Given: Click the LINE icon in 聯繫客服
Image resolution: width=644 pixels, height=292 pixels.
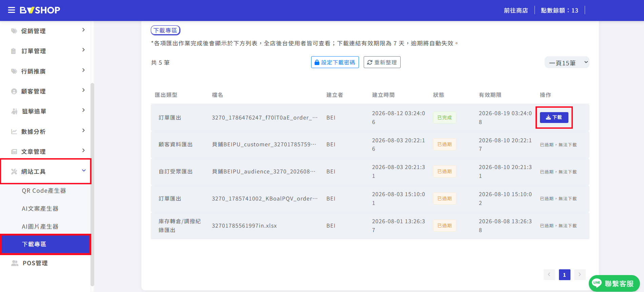Looking at the screenshot, I should 597,283.
